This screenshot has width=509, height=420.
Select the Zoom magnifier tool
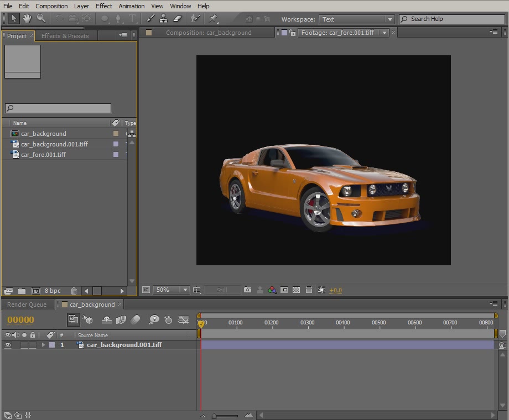[41, 19]
